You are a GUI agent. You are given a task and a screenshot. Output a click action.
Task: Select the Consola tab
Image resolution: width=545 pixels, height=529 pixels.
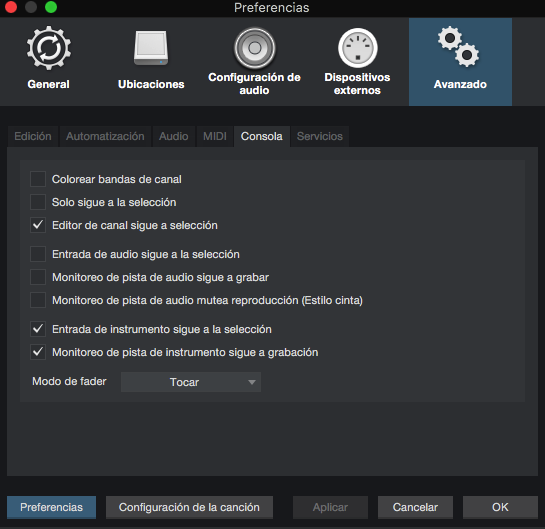(262, 136)
